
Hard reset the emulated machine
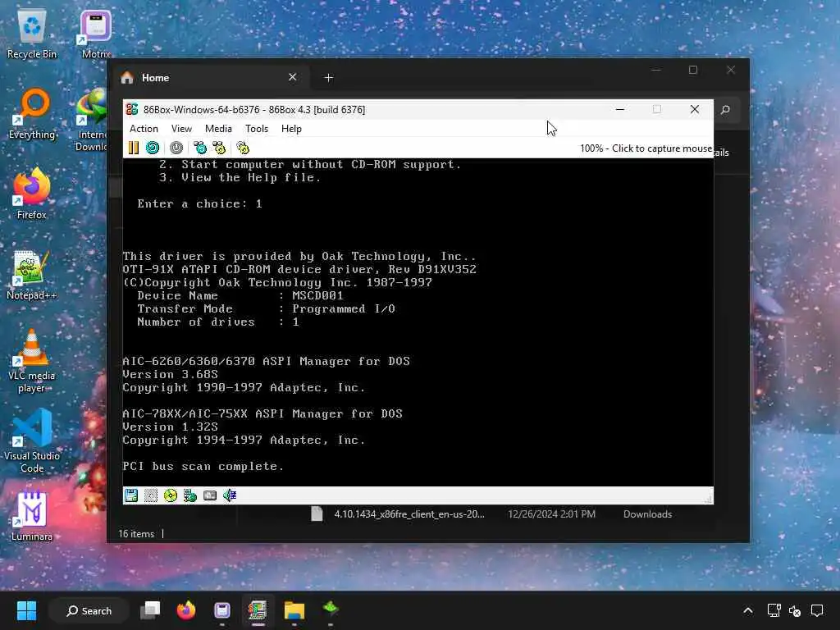point(153,148)
